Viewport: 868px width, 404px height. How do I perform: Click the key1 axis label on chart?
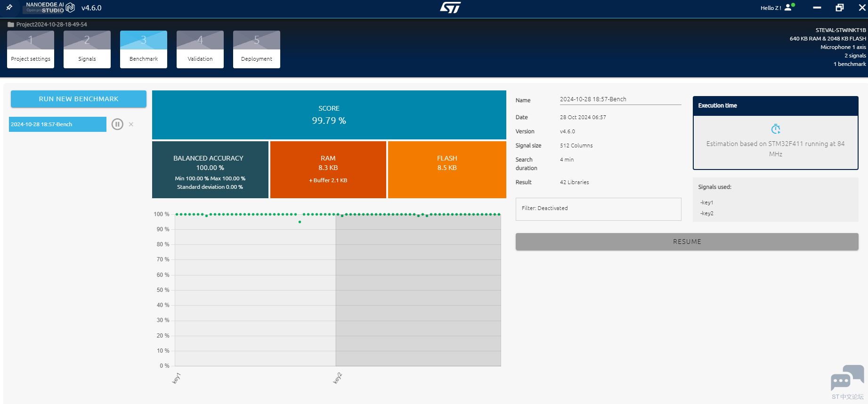tap(177, 378)
